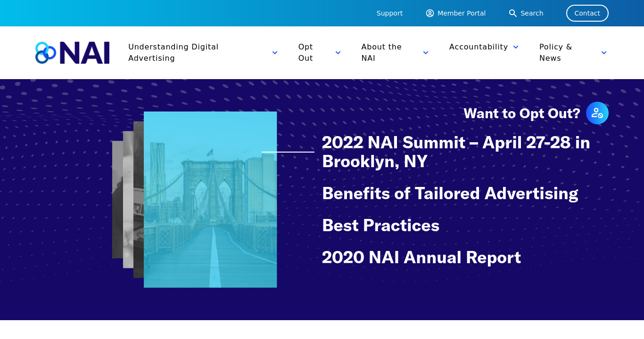Open the Accountability menu item

click(x=479, y=47)
